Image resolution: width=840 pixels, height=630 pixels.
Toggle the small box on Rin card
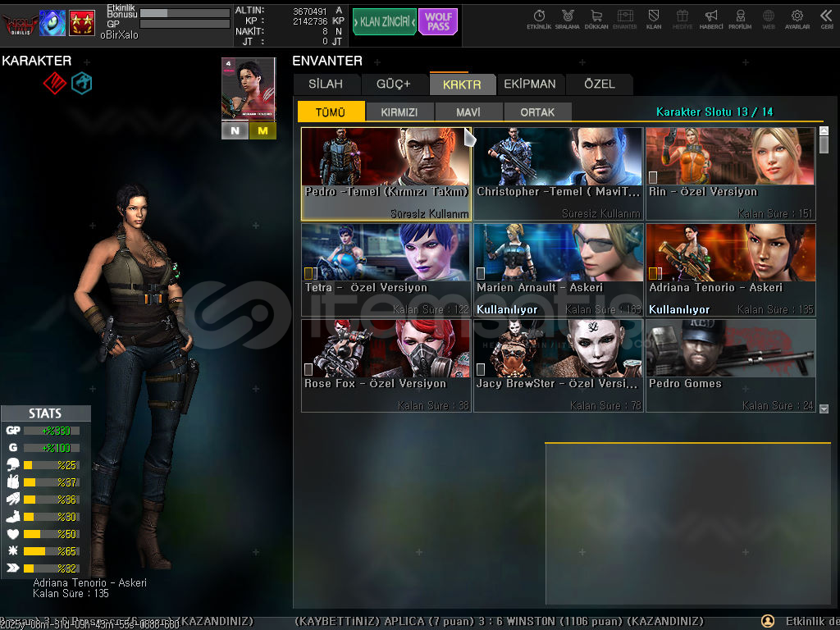click(653, 177)
